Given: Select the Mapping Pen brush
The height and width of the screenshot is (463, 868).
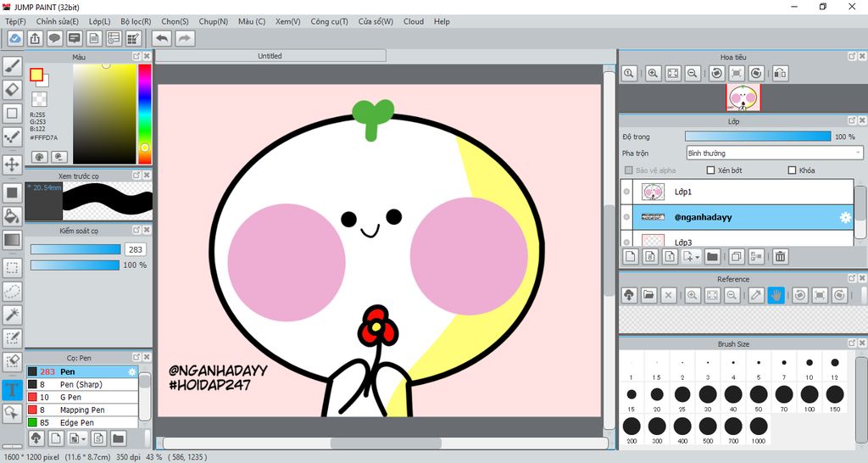Looking at the screenshot, I should pyautogui.click(x=82, y=410).
